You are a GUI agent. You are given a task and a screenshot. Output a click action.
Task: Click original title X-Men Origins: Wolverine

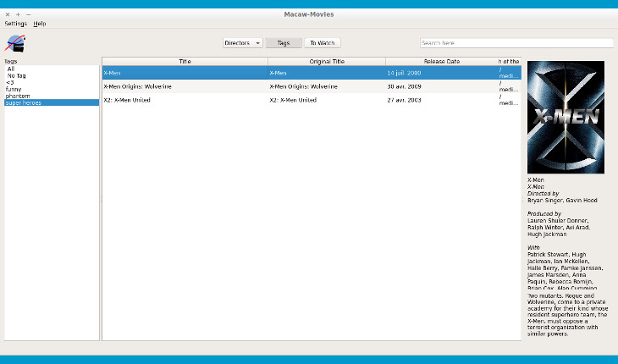(327, 86)
